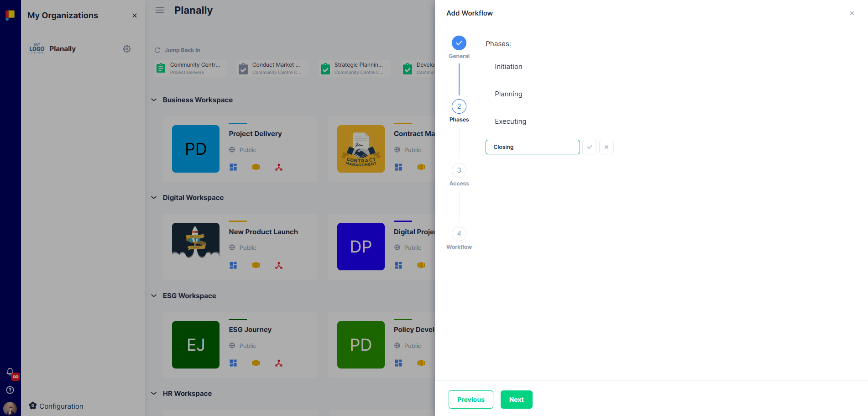Open the dashboard view for Project Delivery
Image resolution: width=868 pixels, height=416 pixels.
click(233, 167)
